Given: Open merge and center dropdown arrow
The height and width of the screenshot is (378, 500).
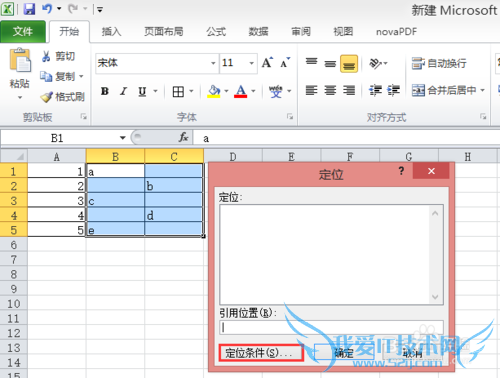Looking at the screenshot, I should coord(482,90).
